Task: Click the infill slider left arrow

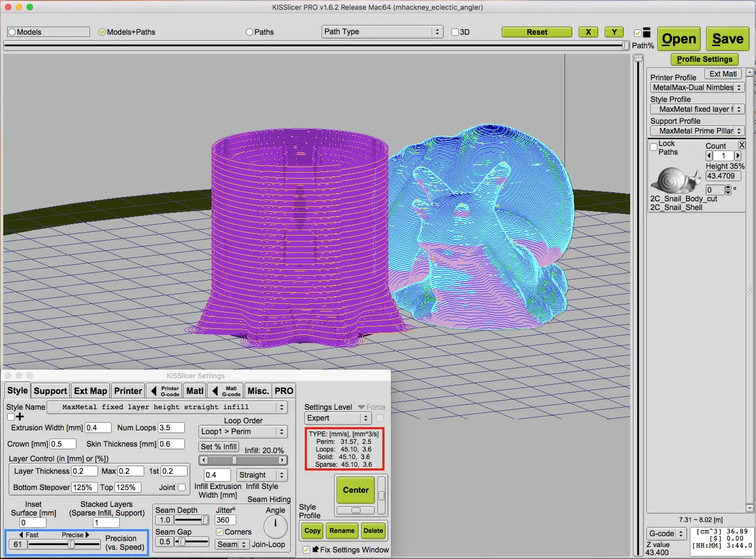Action: pos(204,460)
